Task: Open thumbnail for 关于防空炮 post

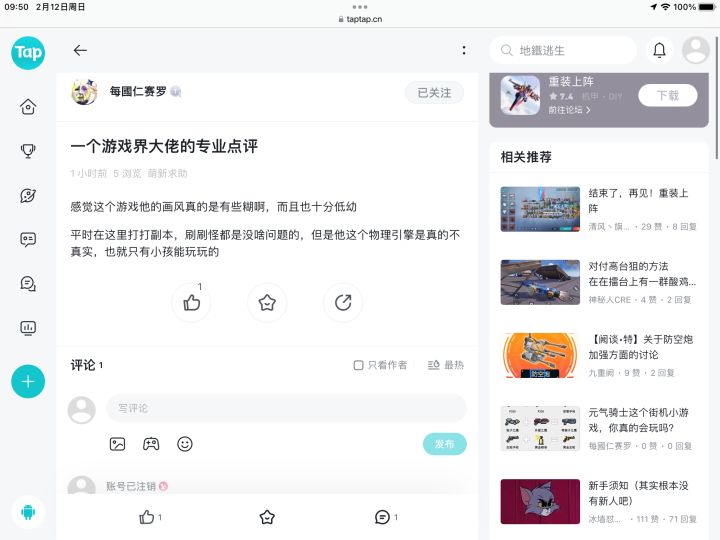Action: pyautogui.click(x=540, y=355)
